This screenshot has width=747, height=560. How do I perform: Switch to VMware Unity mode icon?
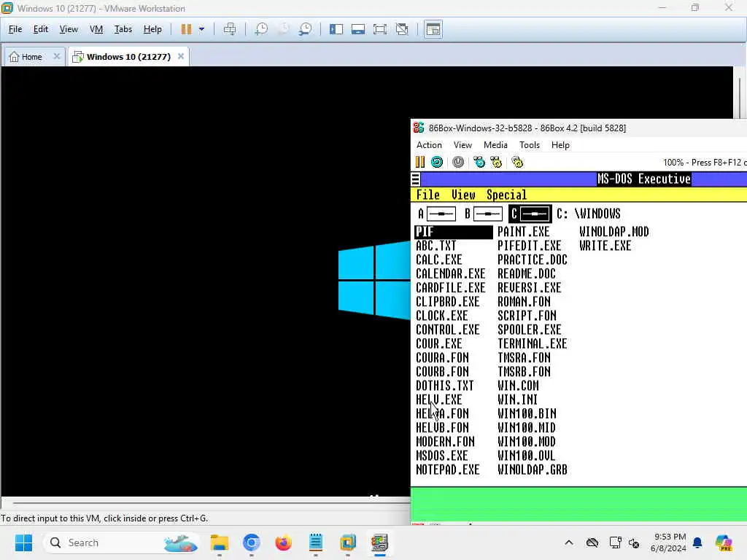click(402, 29)
